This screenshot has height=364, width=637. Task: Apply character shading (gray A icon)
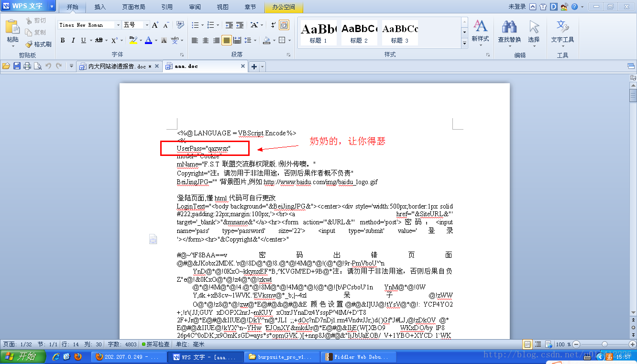tap(164, 40)
